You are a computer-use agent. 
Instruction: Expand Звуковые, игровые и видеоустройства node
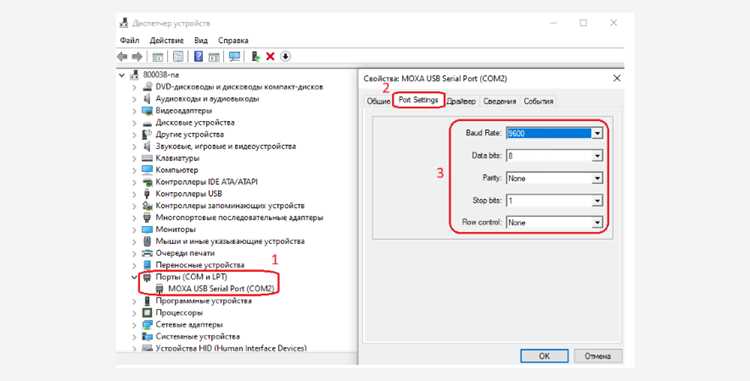tap(134, 147)
